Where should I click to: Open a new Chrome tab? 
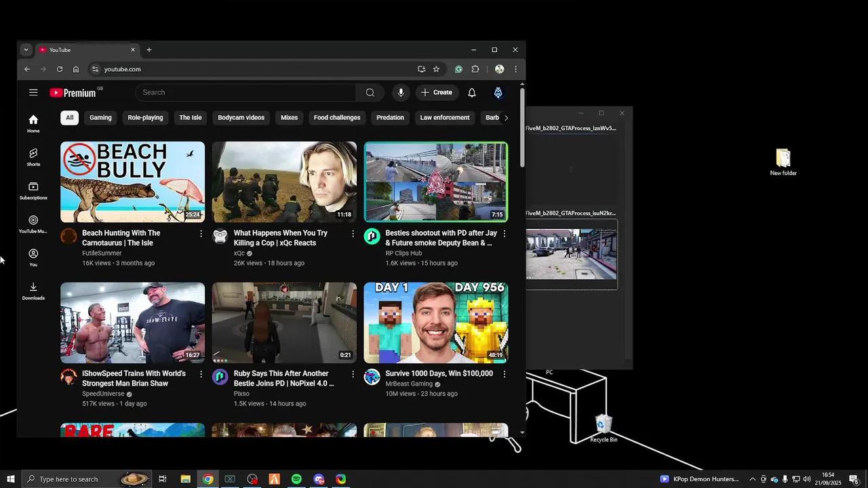click(x=149, y=49)
